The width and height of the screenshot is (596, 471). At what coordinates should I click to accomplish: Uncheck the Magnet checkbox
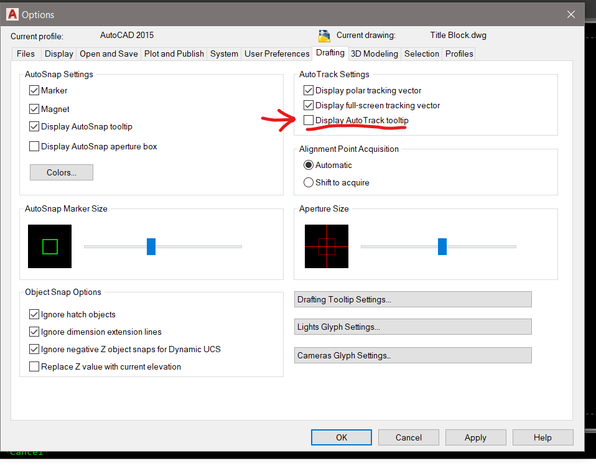coord(34,109)
